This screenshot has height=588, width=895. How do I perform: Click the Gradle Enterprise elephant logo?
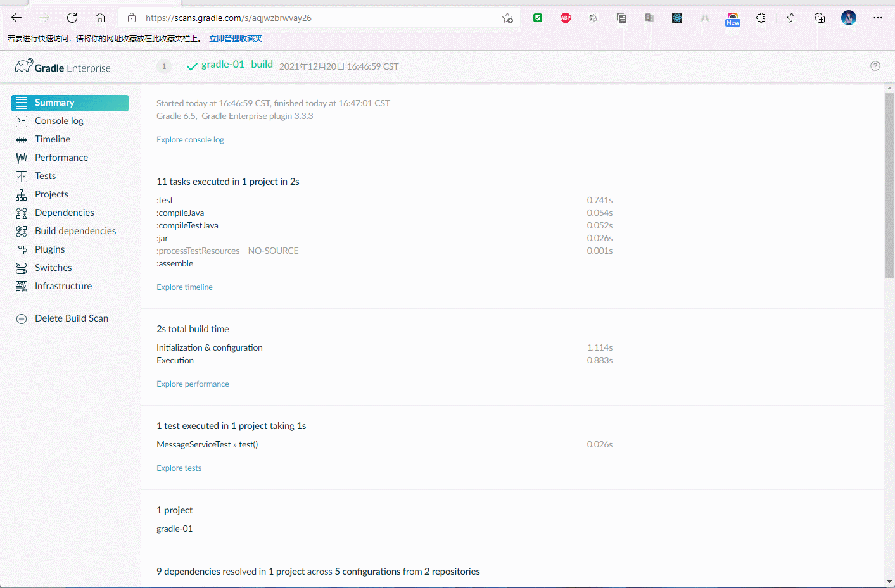[24, 66]
